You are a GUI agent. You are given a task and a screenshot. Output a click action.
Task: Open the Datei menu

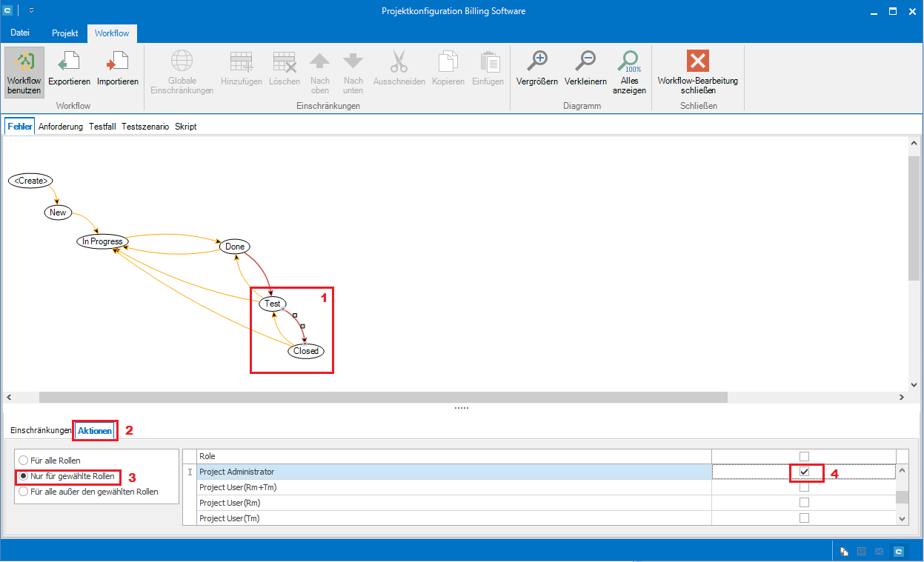[x=21, y=33]
